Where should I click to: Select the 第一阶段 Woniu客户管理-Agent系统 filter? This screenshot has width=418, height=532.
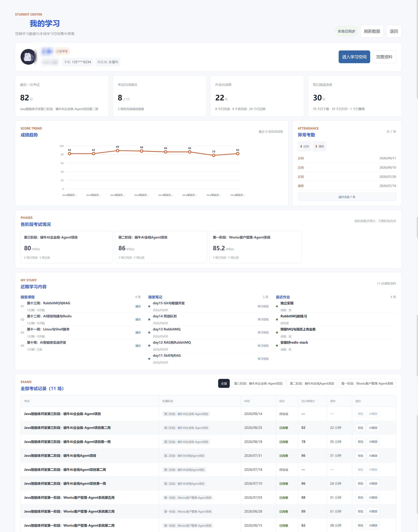pyautogui.click(x=367, y=383)
